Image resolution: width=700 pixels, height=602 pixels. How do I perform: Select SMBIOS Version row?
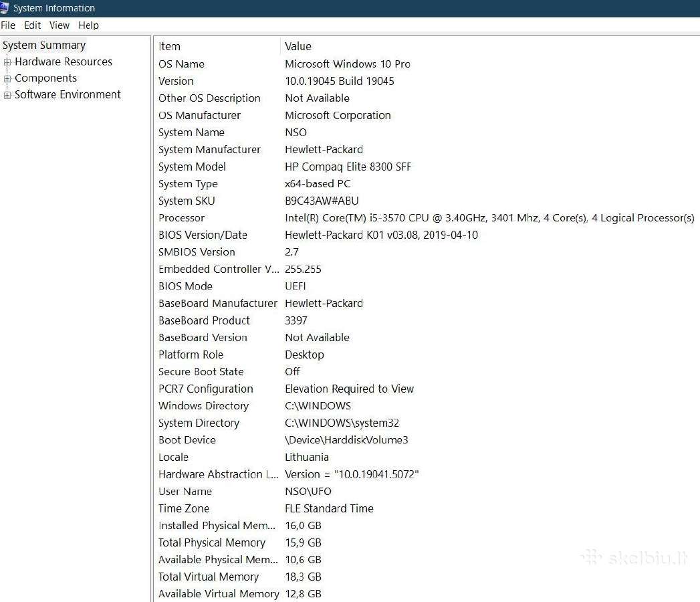pyautogui.click(x=197, y=252)
